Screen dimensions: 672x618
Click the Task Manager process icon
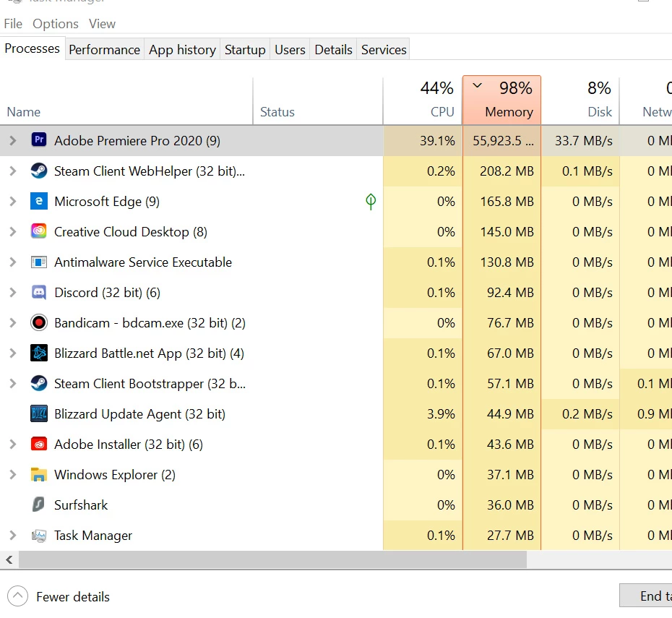pos(39,536)
